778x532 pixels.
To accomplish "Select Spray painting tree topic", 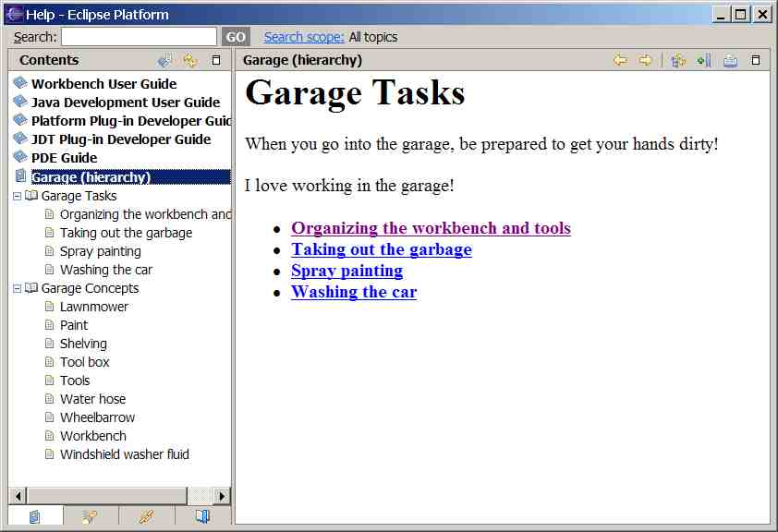I will [100, 251].
